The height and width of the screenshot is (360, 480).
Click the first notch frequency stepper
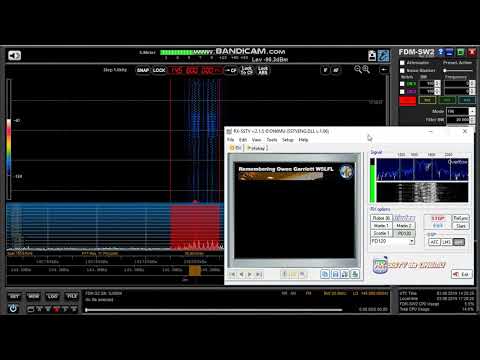[x=472, y=84]
